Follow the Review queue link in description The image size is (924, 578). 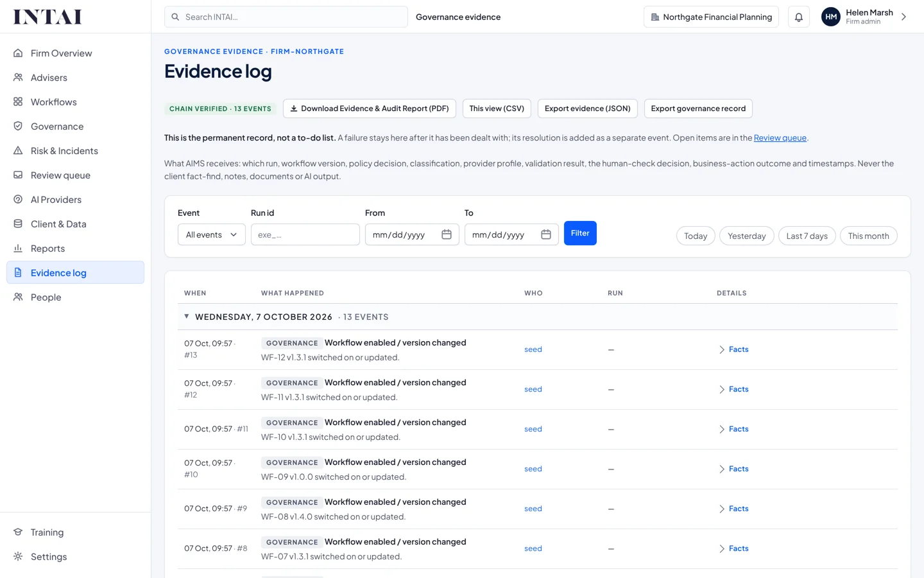pyautogui.click(x=780, y=138)
